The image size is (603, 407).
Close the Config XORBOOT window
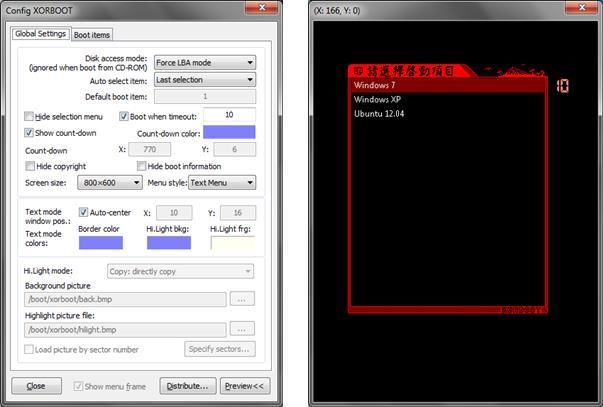262,7
